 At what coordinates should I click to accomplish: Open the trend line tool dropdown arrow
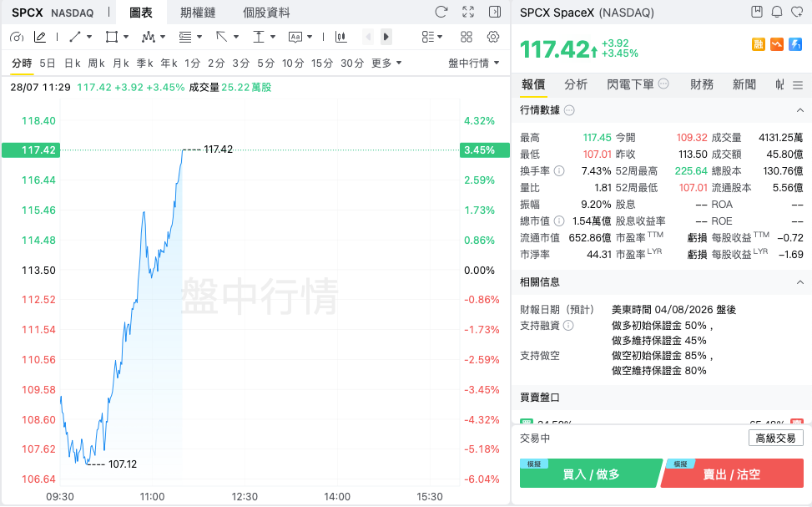pos(89,37)
